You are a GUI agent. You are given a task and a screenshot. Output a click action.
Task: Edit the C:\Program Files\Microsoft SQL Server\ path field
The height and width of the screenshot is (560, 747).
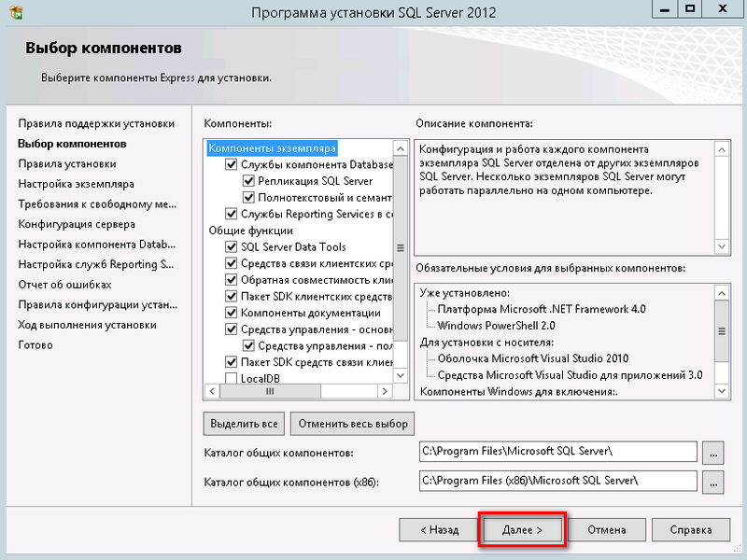click(x=558, y=452)
